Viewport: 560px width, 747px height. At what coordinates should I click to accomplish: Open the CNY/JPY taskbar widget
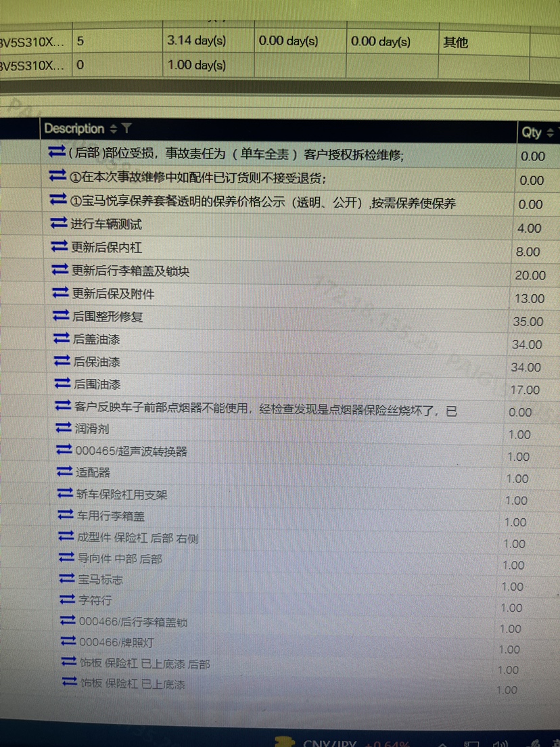coord(343,742)
